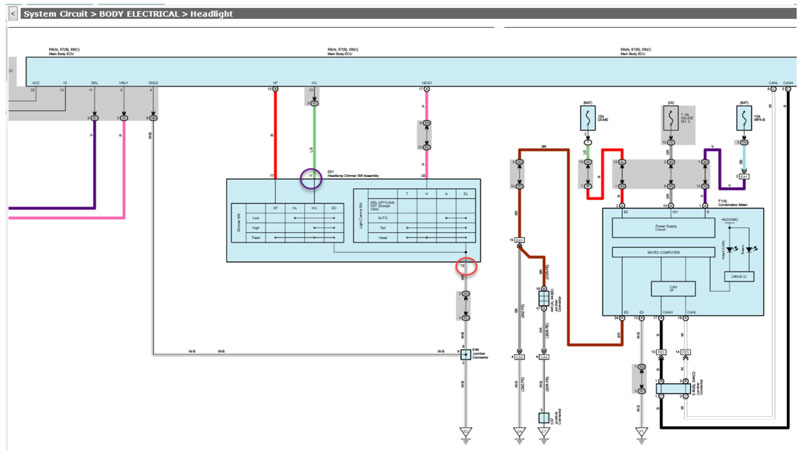Image resolution: width=800 pixels, height=451 pixels.
Task: Click the E46 junction connector symbol
Action: 465,354
